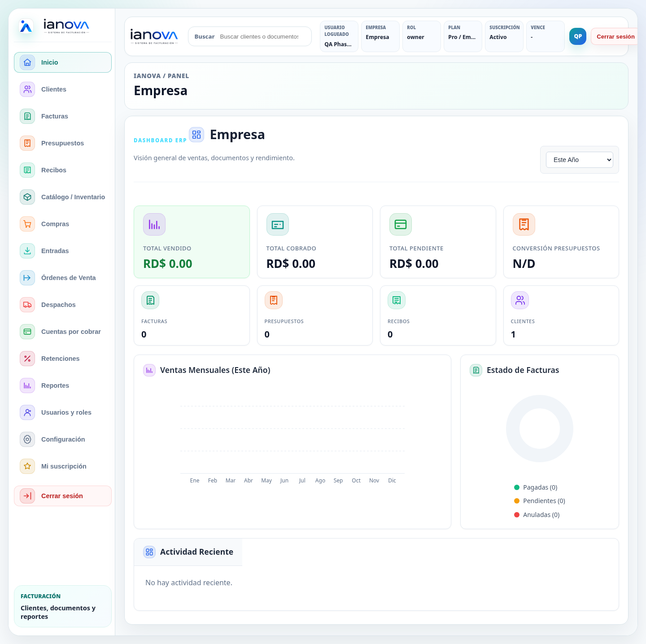
Task: Click the orange Pendientes legend dot
Action: click(x=517, y=501)
